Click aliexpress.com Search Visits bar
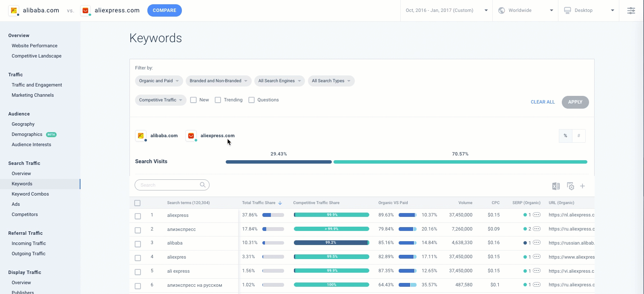The height and width of the screenshot is (294, 644). (460, 162)
